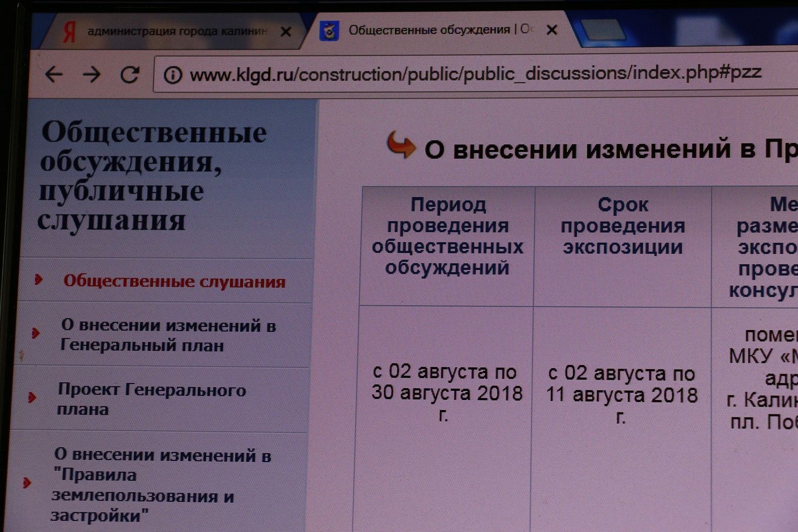Open "О внесении изменений в Генеральный план"
The image size is (798, 532).
(168, 335)
